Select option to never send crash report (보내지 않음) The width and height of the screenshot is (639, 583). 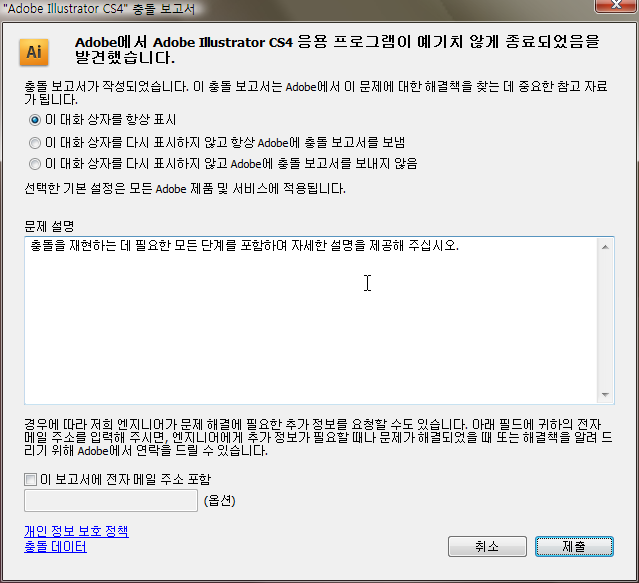pyautogui.click(x=35, y=164)
